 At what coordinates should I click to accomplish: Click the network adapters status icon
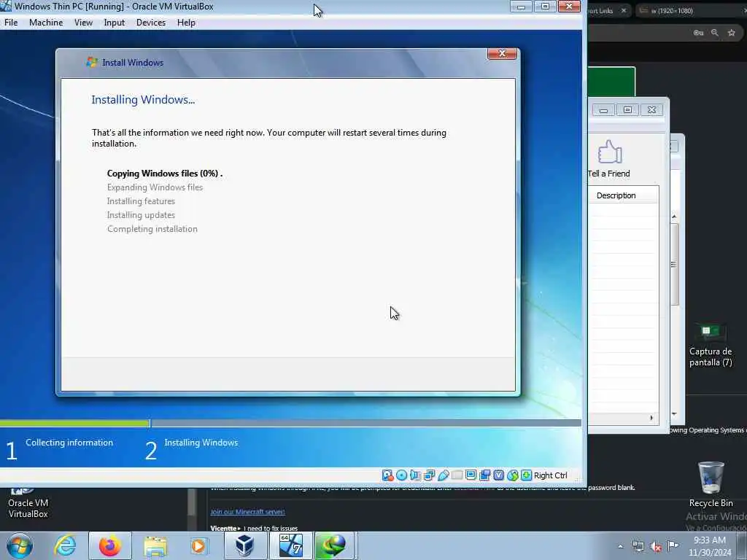(429, 475)
